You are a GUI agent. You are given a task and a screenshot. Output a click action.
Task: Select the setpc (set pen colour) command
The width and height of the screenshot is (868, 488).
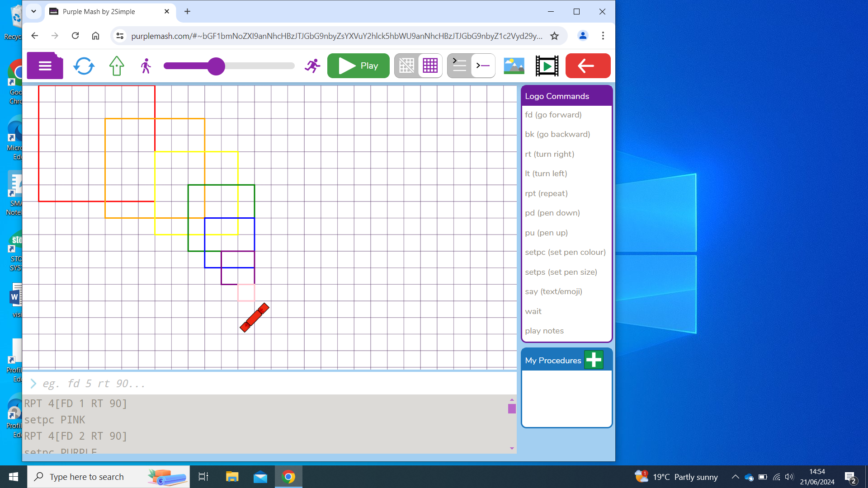(x=565, y=252)
